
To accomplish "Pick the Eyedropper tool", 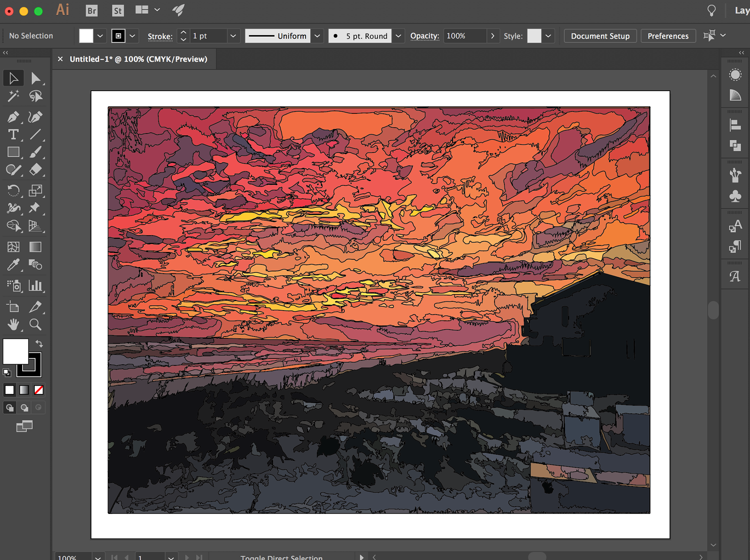I will tap(13, 265).
